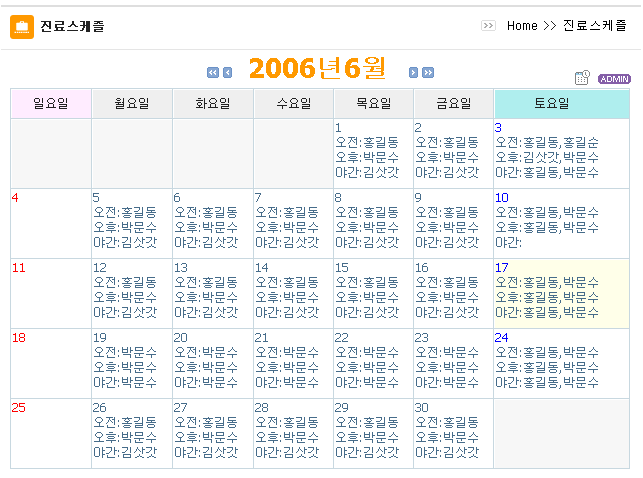The image size is (643, 478).
Task: Click the 2006년6월 month title
Action: pyautogui.click(x=317, y=68)
